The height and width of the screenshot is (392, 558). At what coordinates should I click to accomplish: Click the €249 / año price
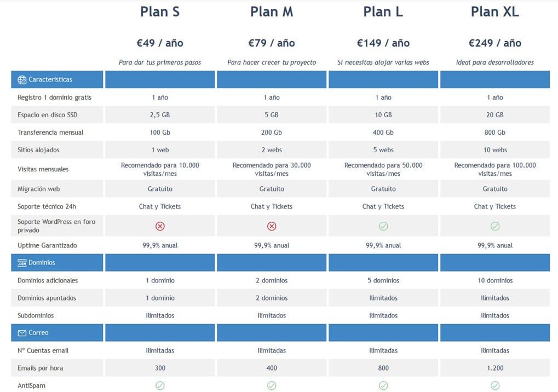tap(495, 43)
